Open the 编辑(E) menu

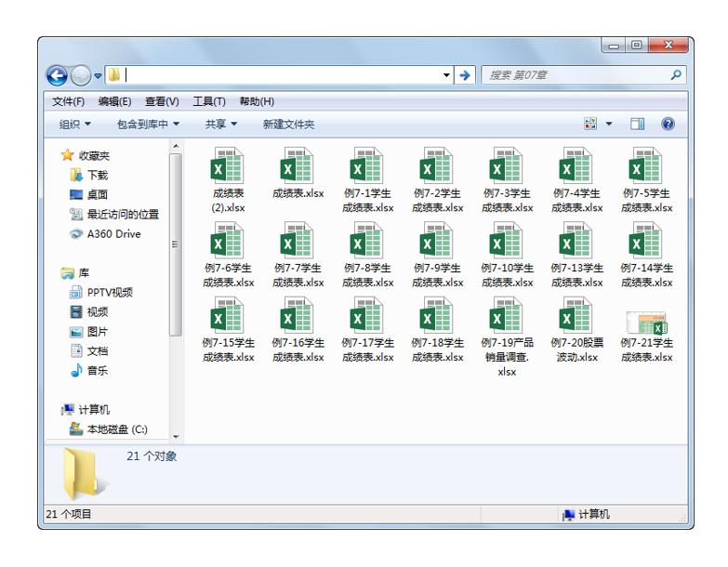pos(114,101)
